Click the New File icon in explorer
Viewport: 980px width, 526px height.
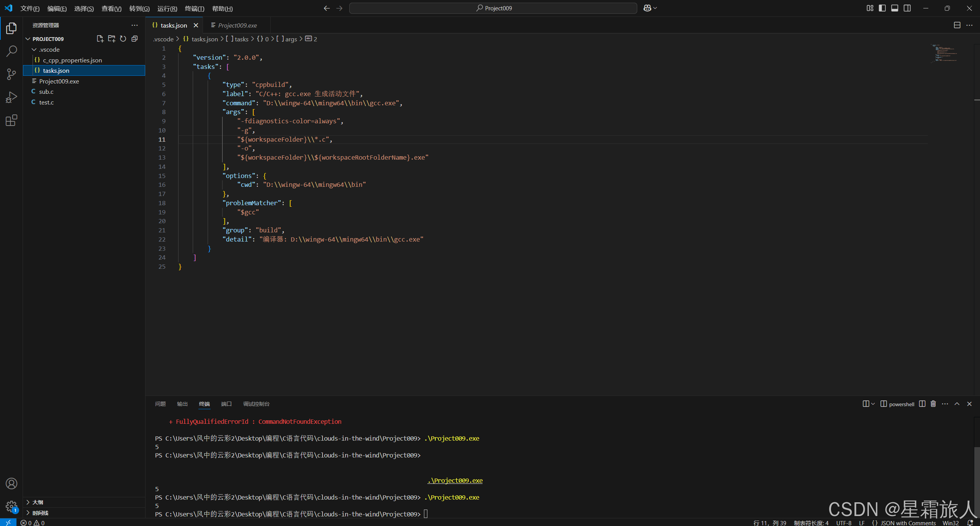coord(100,39)
